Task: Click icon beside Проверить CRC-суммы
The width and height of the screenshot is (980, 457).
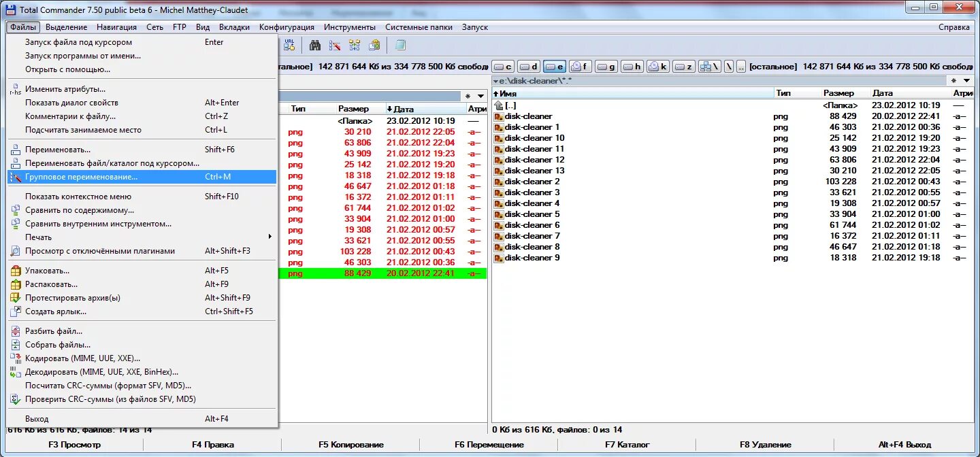Action: pos(16,399)
